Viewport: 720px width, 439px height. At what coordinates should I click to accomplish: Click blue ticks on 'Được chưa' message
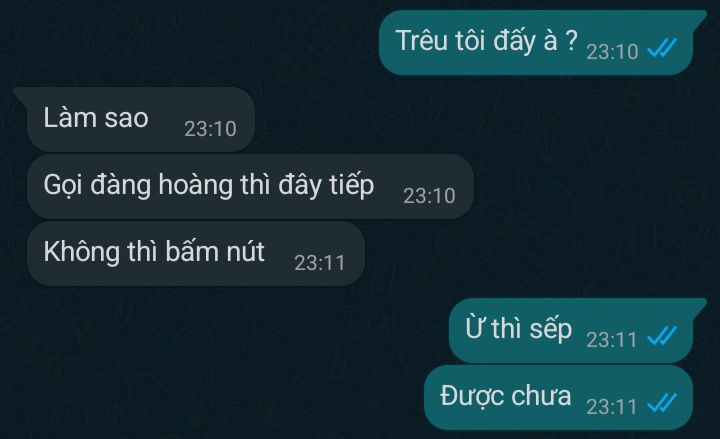click(662, 403)
